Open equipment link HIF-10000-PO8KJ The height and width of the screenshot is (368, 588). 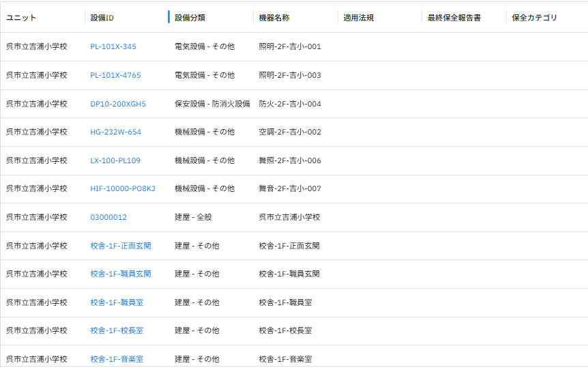(x=123, y=188)
